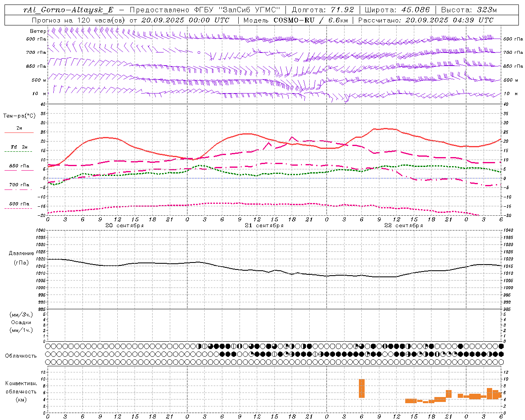Click the dotted line sample under 500 гПа legend
525x420 pixels.
[18, 209]
